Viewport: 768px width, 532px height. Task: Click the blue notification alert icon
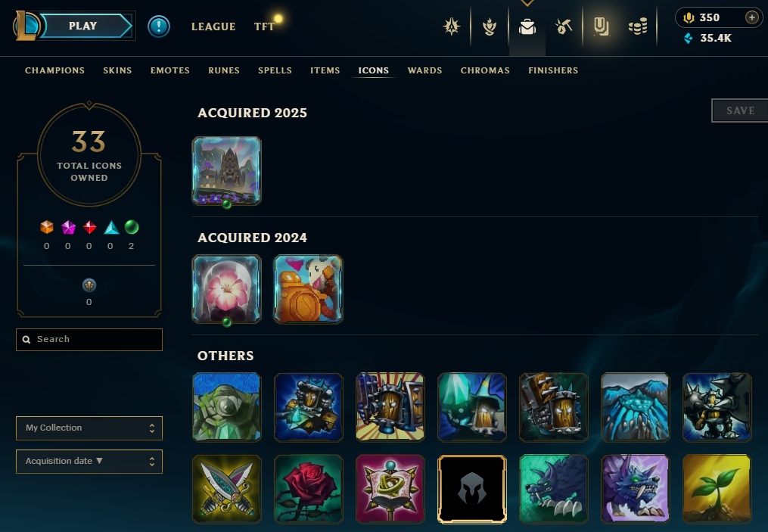[159, 26]
